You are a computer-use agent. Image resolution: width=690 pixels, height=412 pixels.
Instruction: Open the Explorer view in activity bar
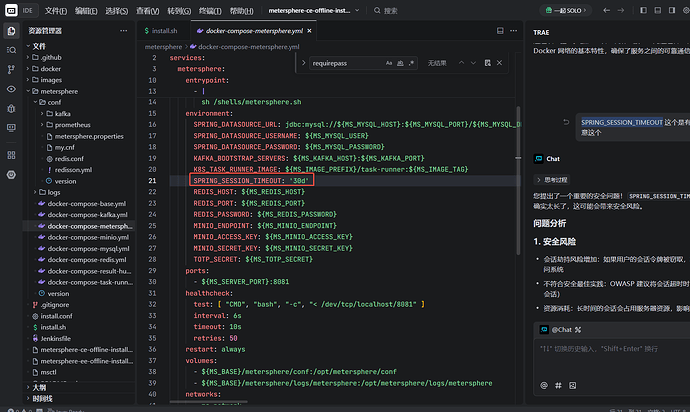coord(11,31)
